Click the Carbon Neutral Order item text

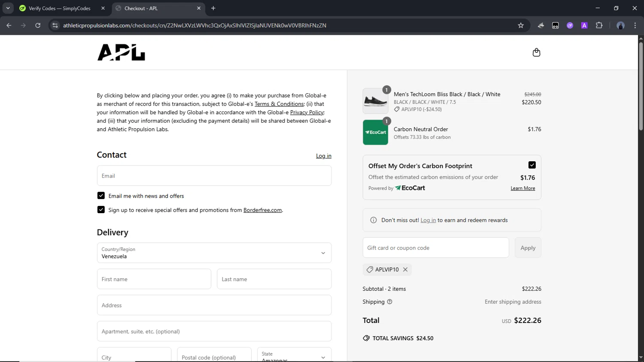(x=421, y=129)
